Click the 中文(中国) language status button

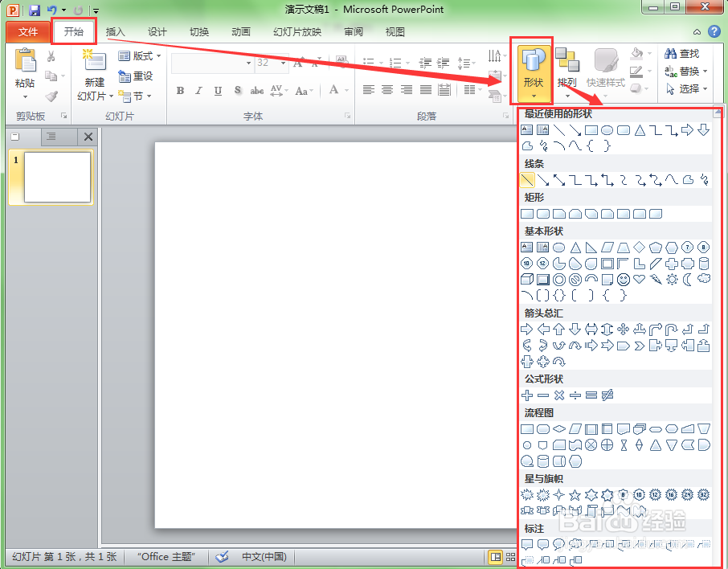click(264, 556)
